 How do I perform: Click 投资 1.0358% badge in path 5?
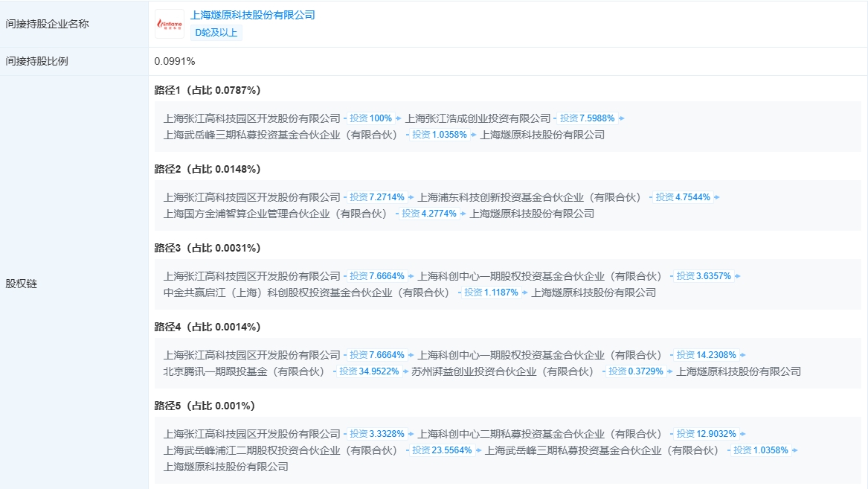pyautogui.click(x=761, y=451)
